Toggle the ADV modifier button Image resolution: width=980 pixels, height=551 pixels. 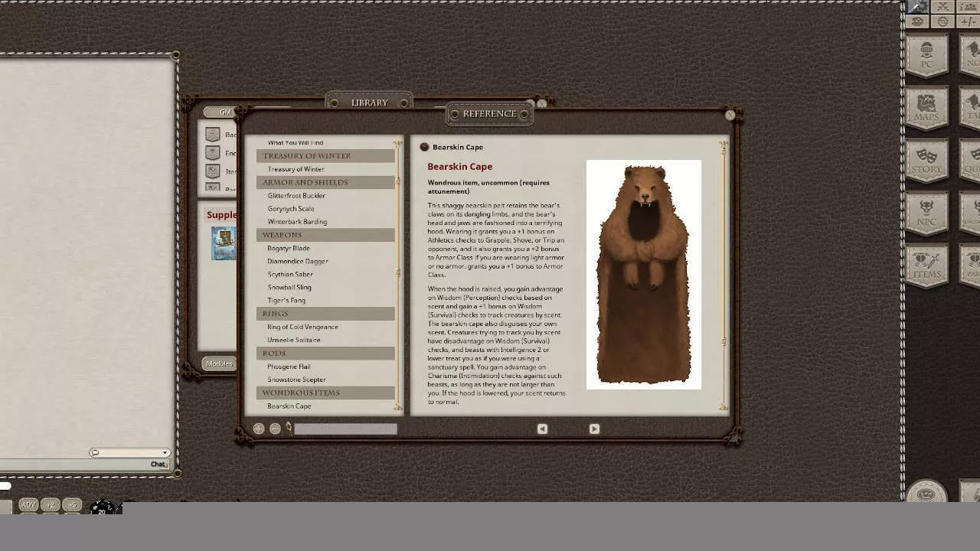(x=28, y=505)
